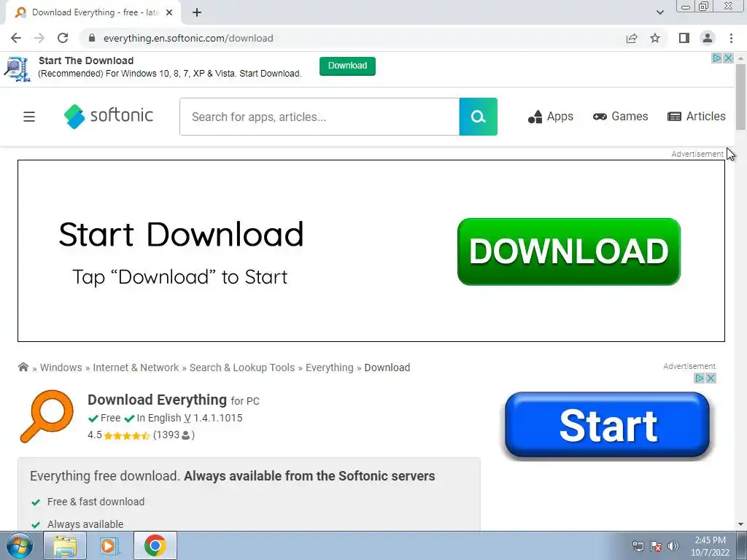Open the Softonic hamburger menu

pyautogui.click(x=29, y=117)
